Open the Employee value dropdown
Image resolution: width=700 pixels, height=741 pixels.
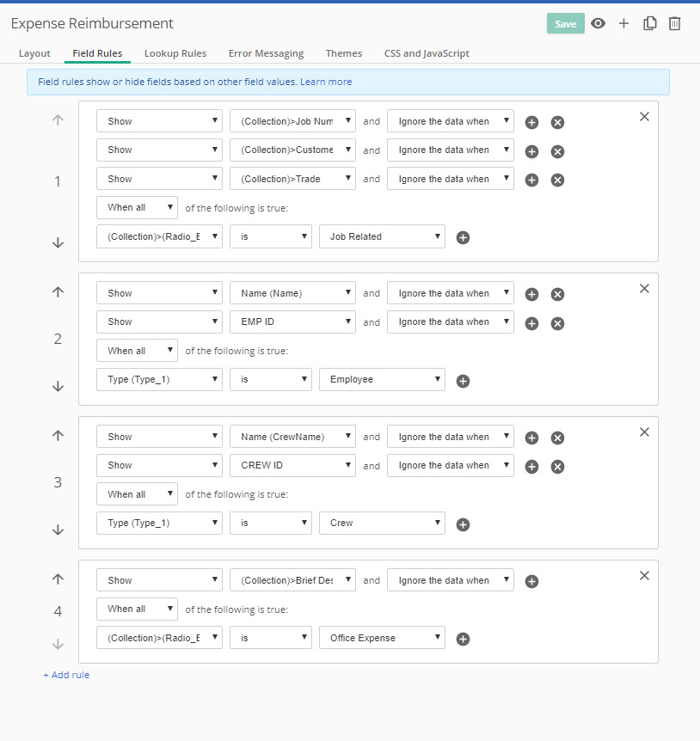click(x=382, y=379)
